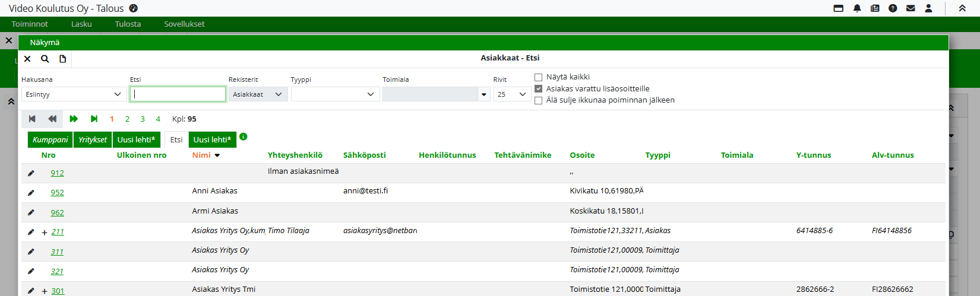Image resolution: width=980 pixels, height=296 pixels.
Task: Click the magnifier search icon in dialog toolbar
Action: coord(45,59)
